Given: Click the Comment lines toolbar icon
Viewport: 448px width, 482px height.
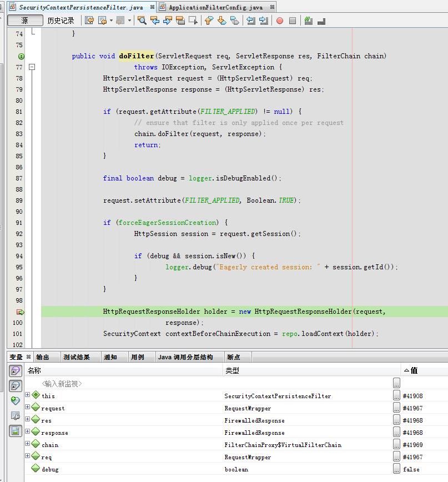Looking at the screenshot, I should click(x=309, y=21).
